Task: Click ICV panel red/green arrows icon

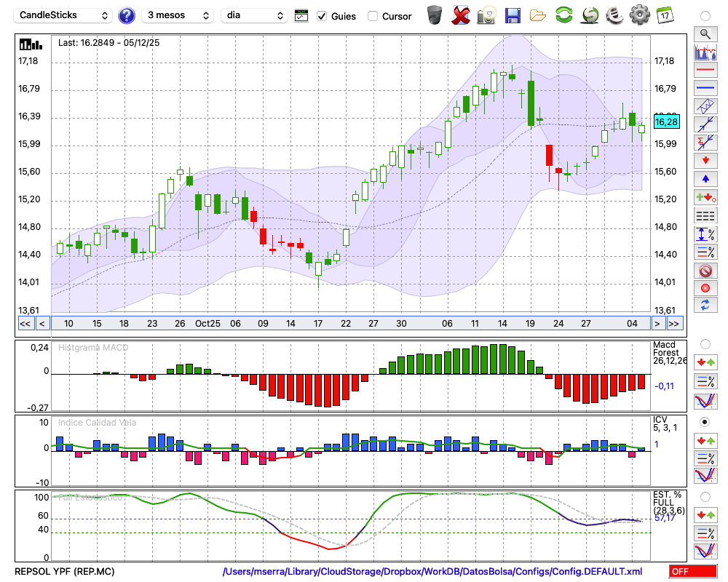Action: click(x=705, y=440)
